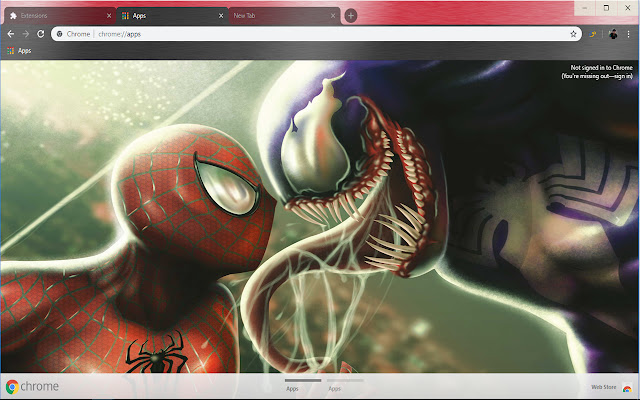Viewport: 640px width, 400px height.
Task: Reload the current page
Action: (x=40, y=33)
